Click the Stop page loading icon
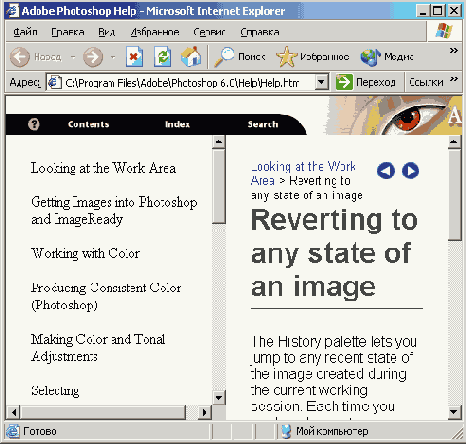 [x=134, y=57]
